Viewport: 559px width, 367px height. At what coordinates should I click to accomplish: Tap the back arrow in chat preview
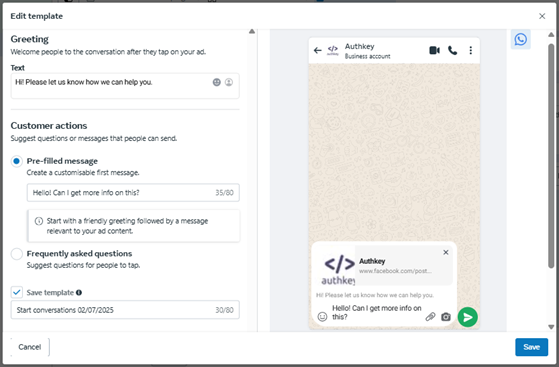click(x=318, y=50)
